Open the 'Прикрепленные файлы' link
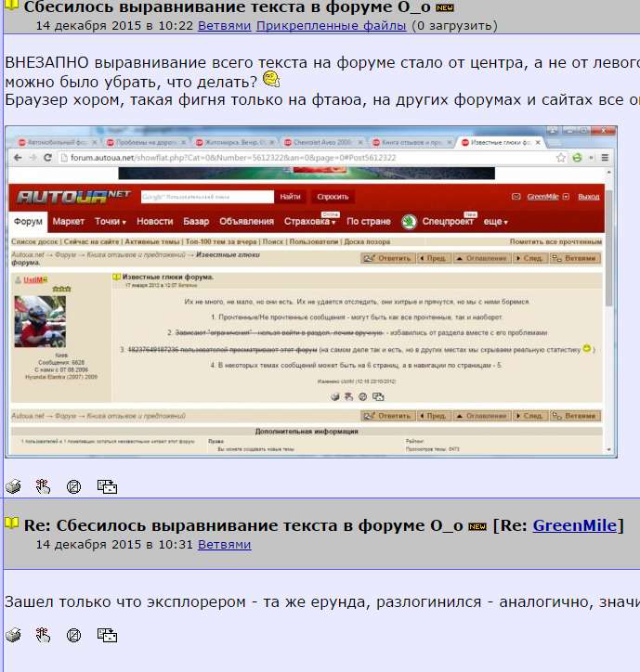640x672 pixels. pyautogui.click(x=331, y=25)
